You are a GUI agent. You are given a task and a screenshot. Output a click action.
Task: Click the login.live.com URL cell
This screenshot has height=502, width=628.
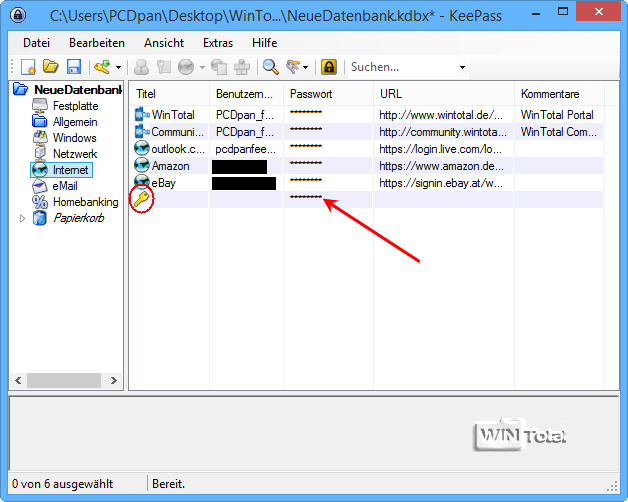pyautogui.click(x=441, y=149)
